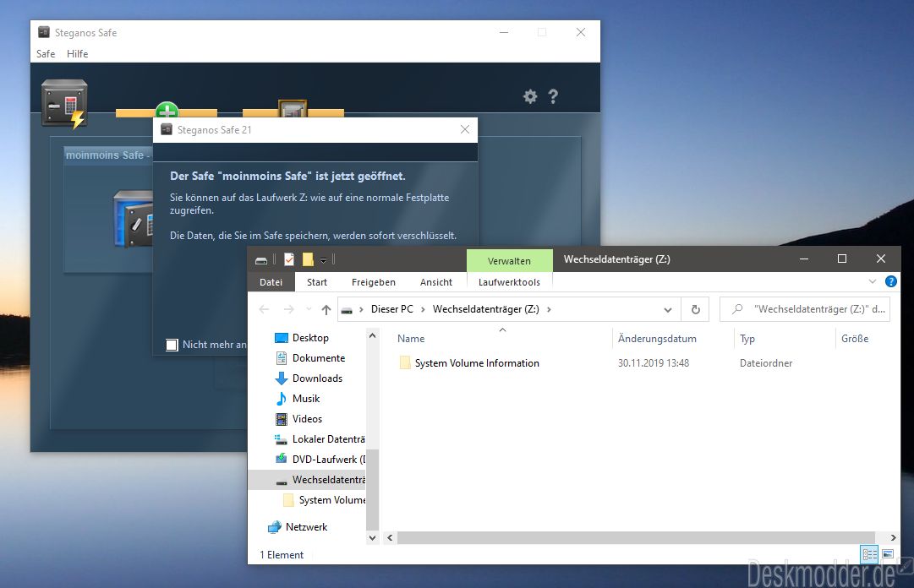The image size is (914, 588).
Task: Switch to the Ansicht ribbon tab
Action: (x=436, y=282)
